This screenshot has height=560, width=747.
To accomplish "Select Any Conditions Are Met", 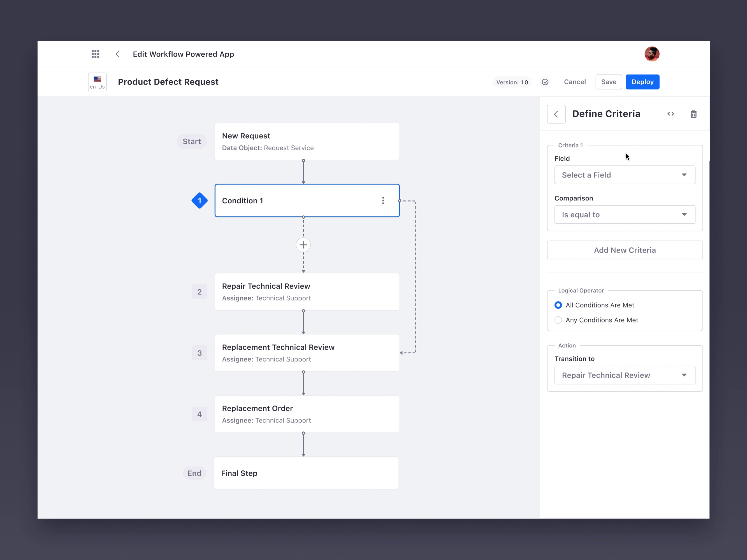I will point(558,320).
